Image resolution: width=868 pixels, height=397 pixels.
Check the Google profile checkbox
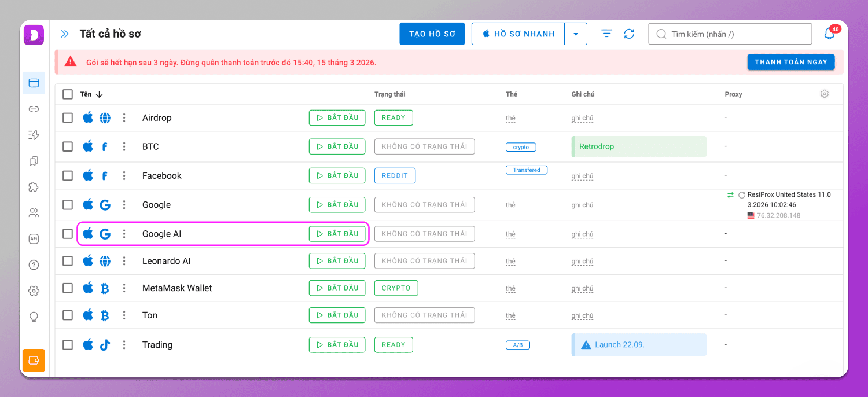click(x=68, y=205)
